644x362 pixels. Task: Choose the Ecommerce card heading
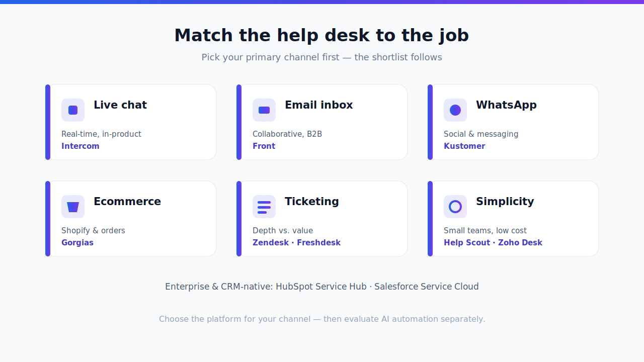tap(127, 202)
